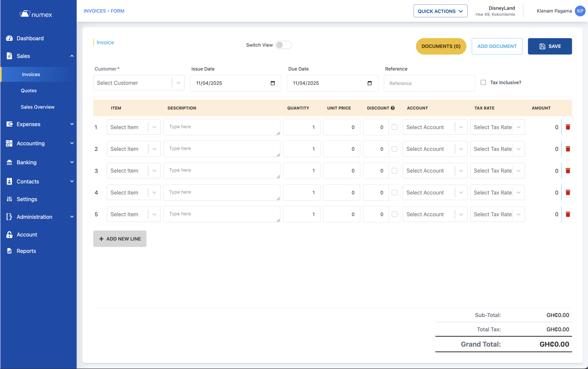
Task: Click the Accounting calculator icon
Action: pyautogui.click(x=9, y=143)
